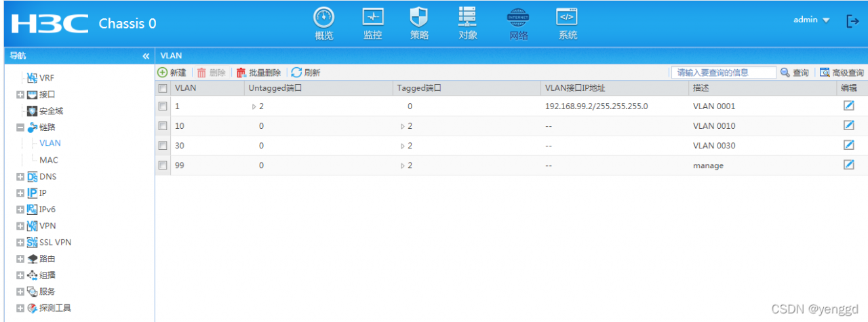Click the 安全域 security zone icon
The image size is (868, 322).
pyautogui.click(x=32, y=110)
